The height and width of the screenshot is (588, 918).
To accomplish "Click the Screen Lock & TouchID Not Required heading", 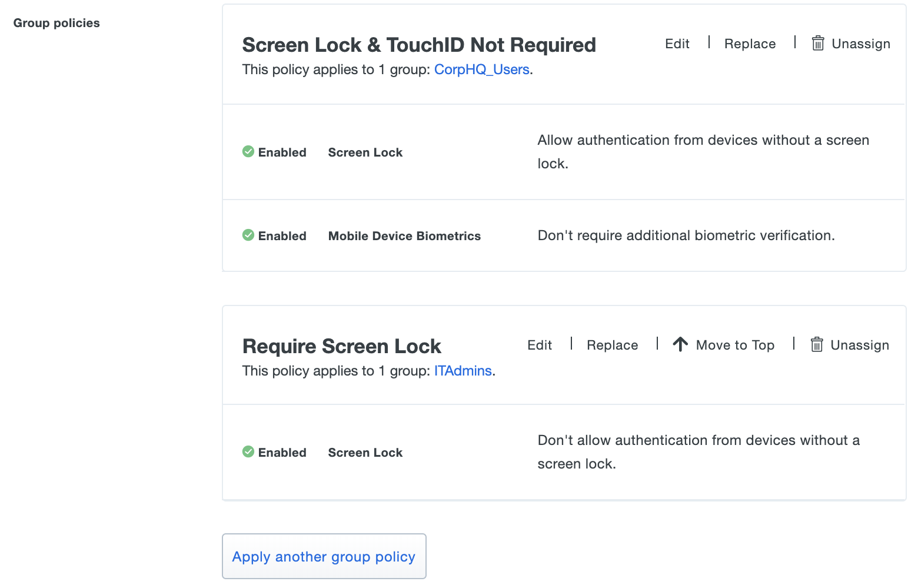I will tap(419, 45).
